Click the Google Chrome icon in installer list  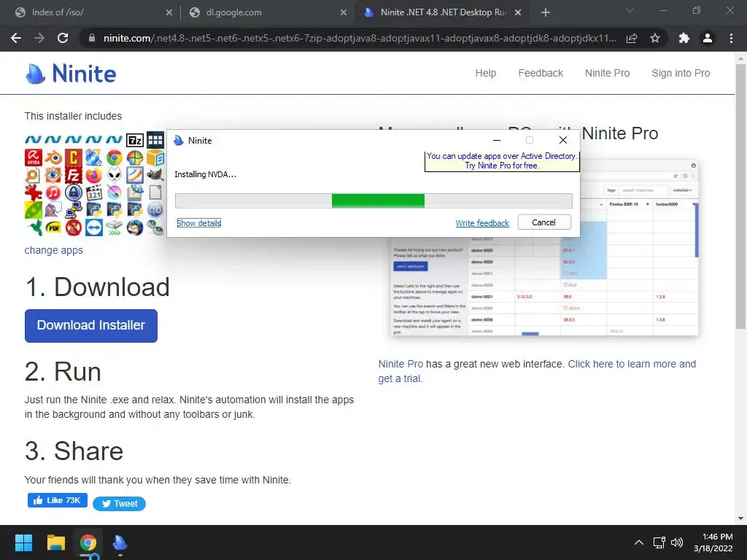(x=115, y=157)
